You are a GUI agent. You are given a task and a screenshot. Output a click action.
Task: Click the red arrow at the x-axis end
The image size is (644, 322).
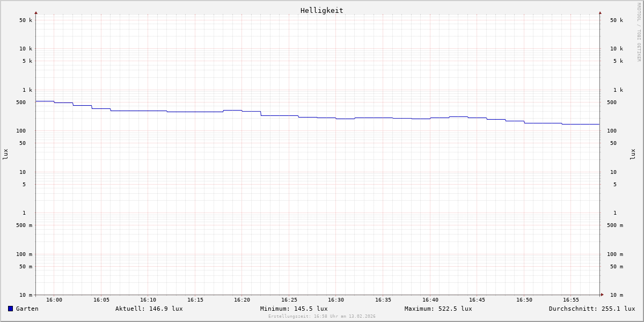pos(602,295)
